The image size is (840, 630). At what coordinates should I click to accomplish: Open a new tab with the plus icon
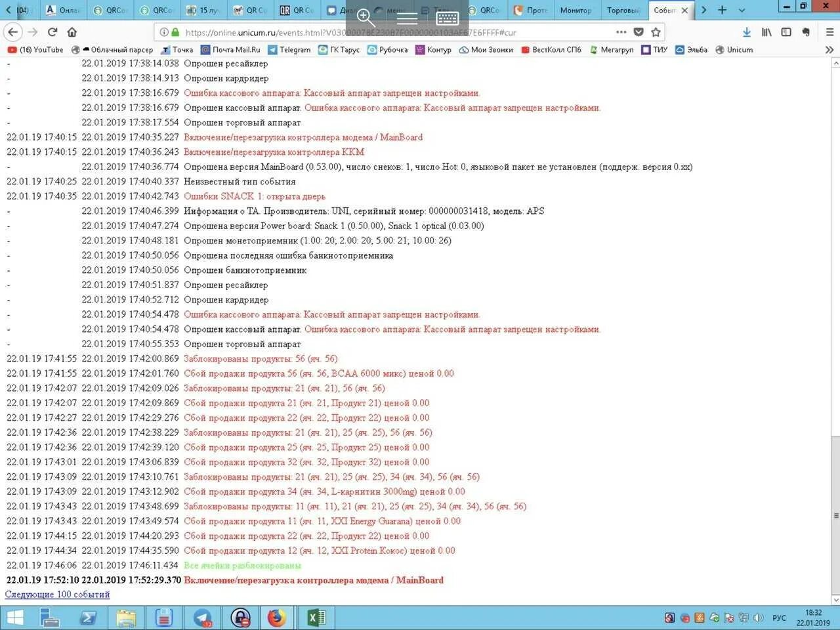(x=722, y=10)
